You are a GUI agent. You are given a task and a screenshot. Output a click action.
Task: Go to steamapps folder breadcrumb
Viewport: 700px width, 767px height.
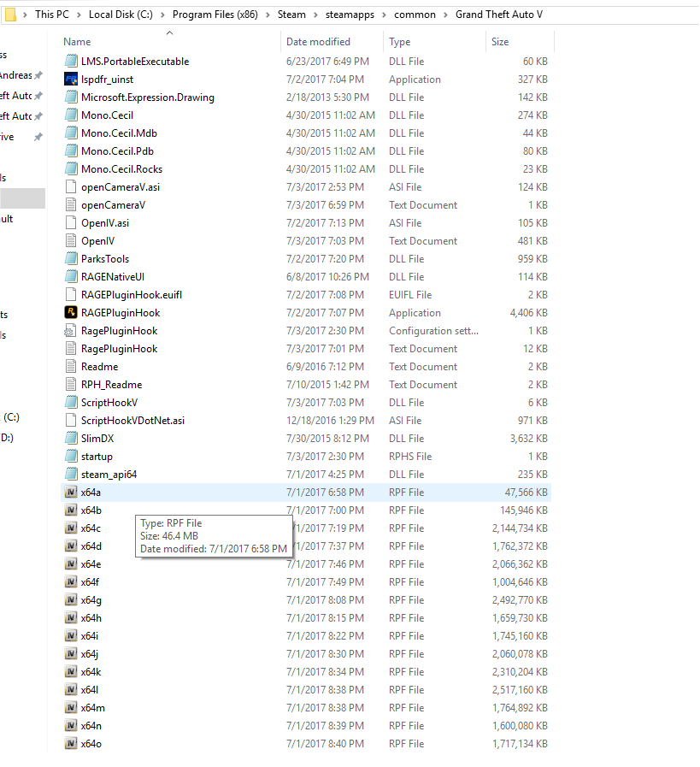coord(350,15)
